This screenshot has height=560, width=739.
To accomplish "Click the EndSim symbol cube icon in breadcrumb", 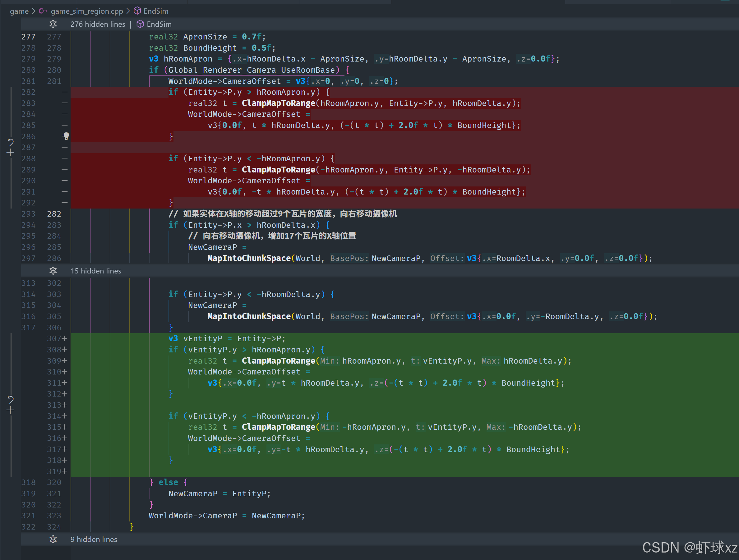I will pyautogui.click(x=137, y=11).
